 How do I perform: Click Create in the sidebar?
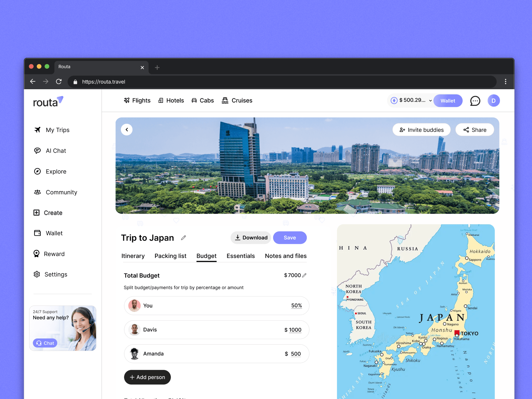point(48,213)
